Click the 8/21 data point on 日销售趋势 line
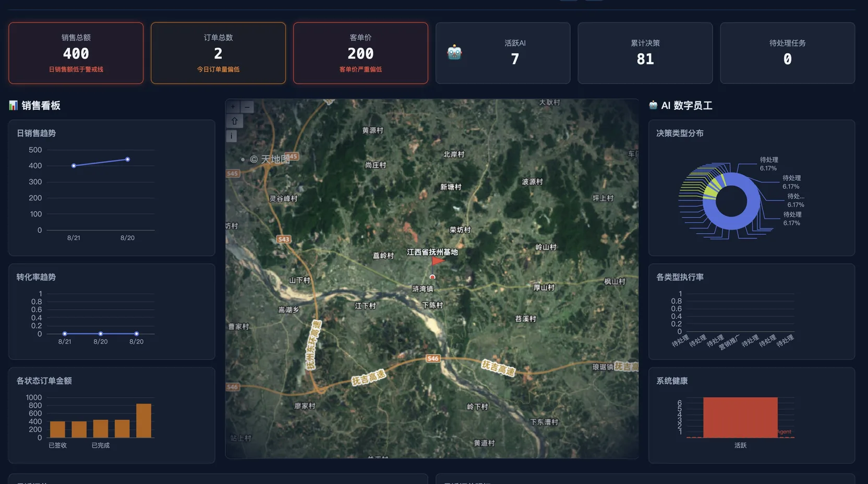The height and width of the screenshot is (484, 868). 74,166
